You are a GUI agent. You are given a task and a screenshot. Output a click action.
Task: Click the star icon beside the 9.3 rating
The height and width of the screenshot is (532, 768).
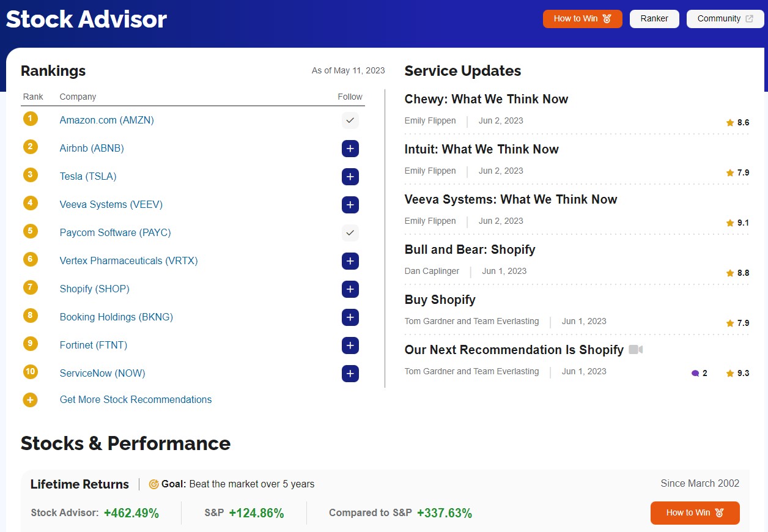[729, 372]
